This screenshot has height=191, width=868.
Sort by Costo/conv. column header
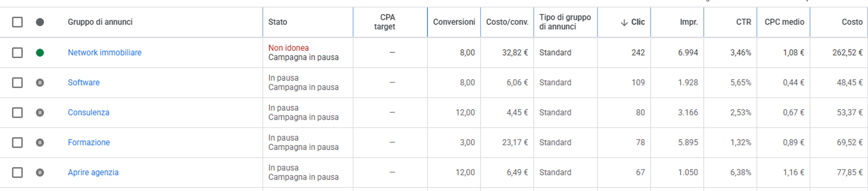(x=507, y=22)
